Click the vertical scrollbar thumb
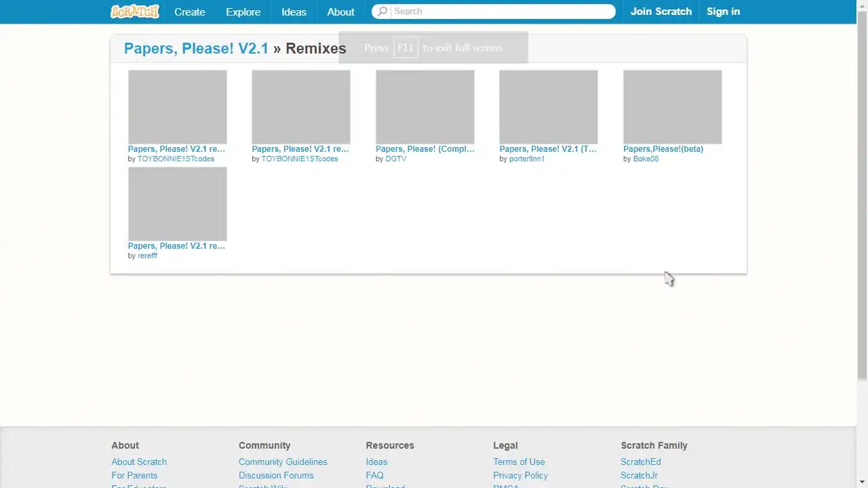 (x=862, y=197)
